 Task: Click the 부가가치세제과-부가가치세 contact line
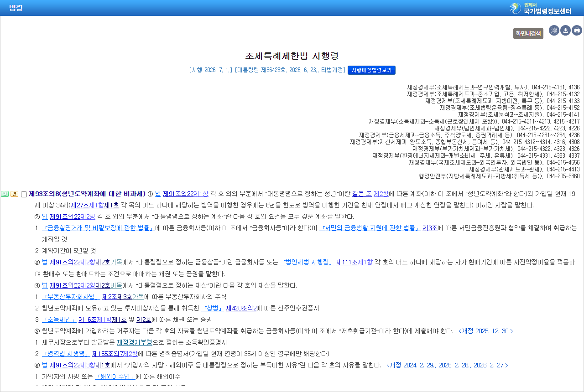tap(496, 149)
